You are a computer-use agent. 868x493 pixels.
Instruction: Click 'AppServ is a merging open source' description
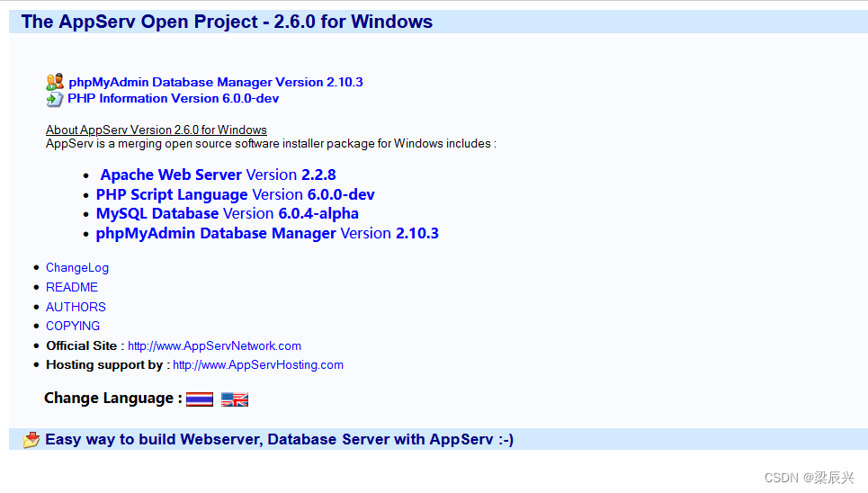tap(271, 143)
